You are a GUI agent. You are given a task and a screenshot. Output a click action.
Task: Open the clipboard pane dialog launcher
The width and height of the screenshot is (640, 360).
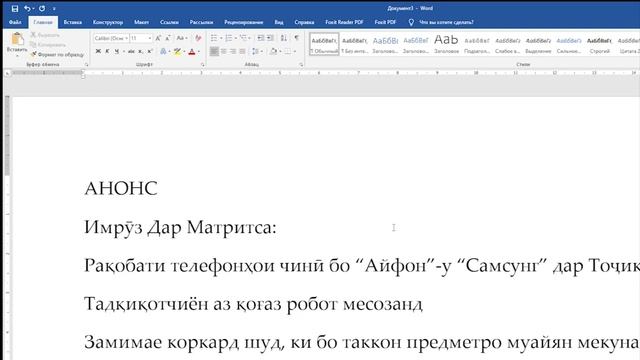(86, 64)
